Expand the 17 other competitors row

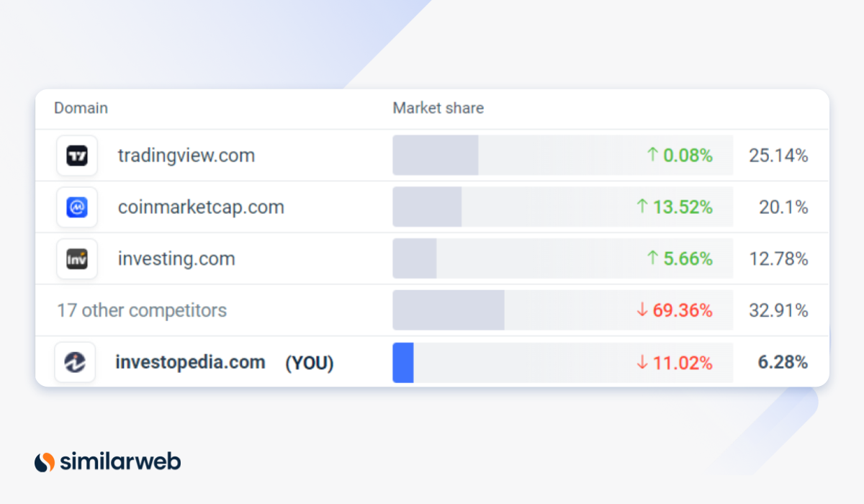142,310
